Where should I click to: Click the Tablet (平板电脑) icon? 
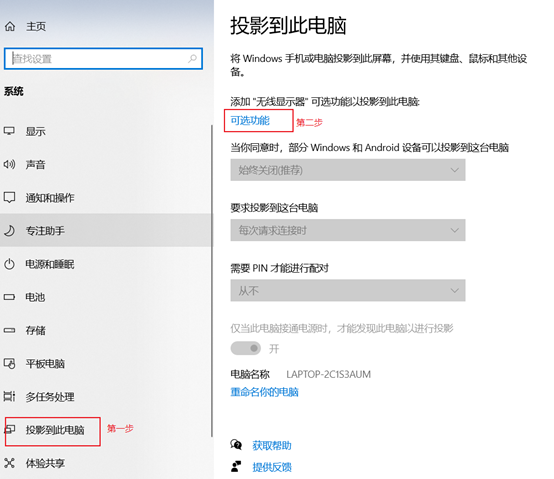pos(9,363)
